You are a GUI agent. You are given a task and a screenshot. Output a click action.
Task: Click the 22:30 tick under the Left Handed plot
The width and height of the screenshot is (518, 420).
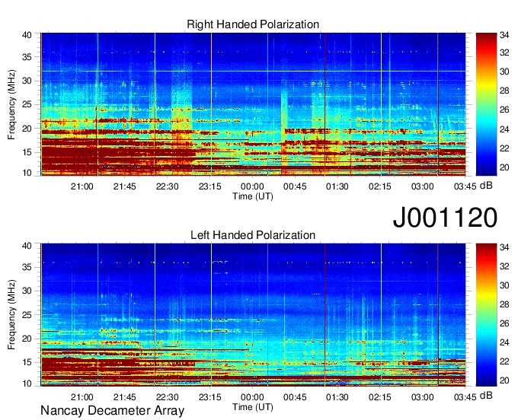point(167,397)
